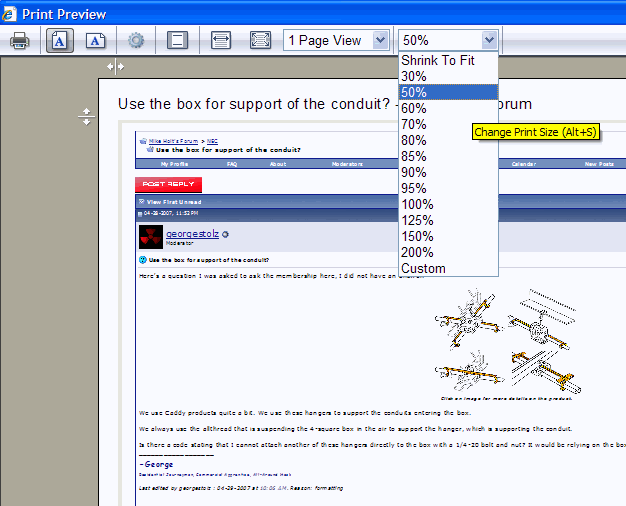Click '-George' signature text
626x506 pixels.
156,464
